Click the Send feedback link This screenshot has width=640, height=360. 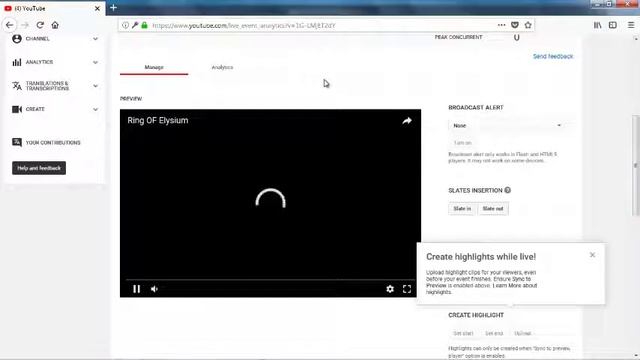click(553, 56)
